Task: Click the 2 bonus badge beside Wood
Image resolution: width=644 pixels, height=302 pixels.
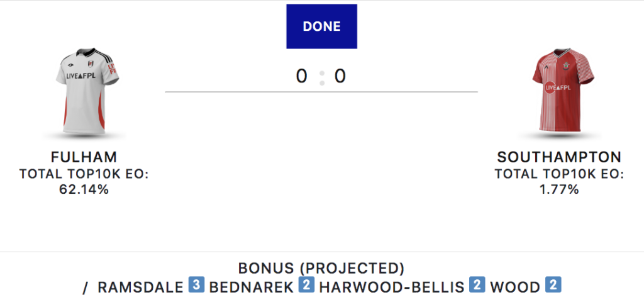Action: pyautogui.click(x=553, y=286)
